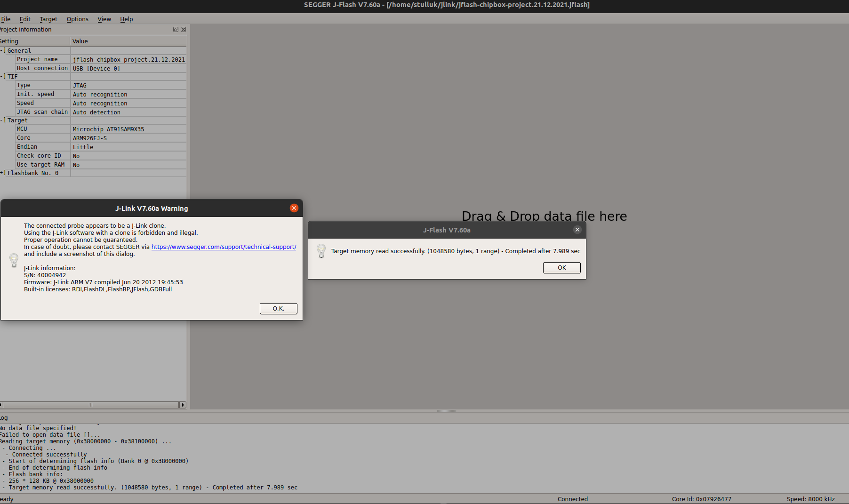Viewport: 849px width, 504px height.
Task: Collapse the General settings group
Action: pos(3,50)
